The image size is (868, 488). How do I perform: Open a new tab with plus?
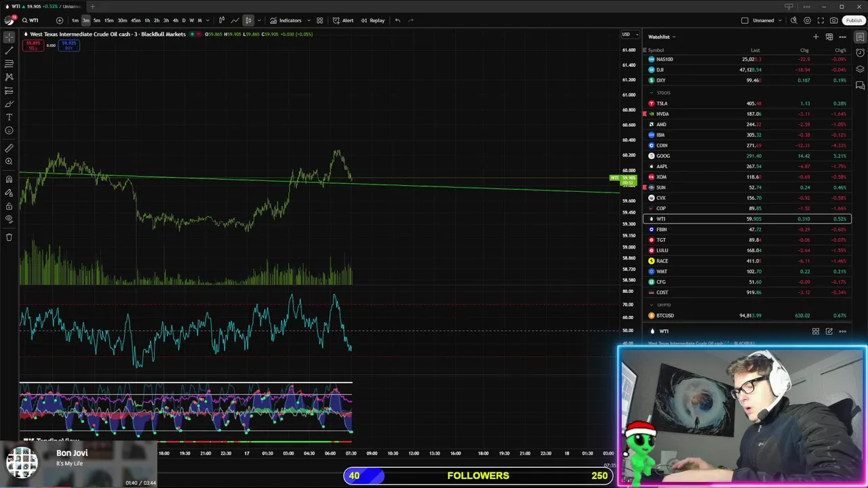pos(92,6)
